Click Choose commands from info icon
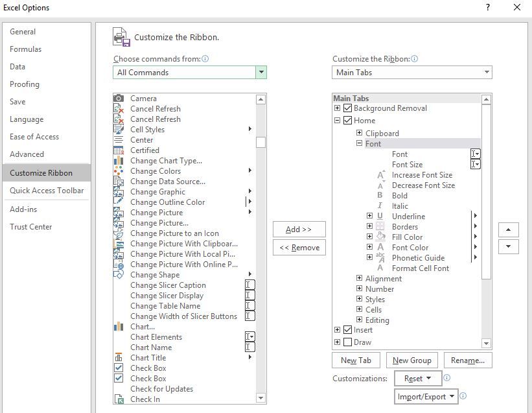The image size is (532, 413). pos(205,59)
